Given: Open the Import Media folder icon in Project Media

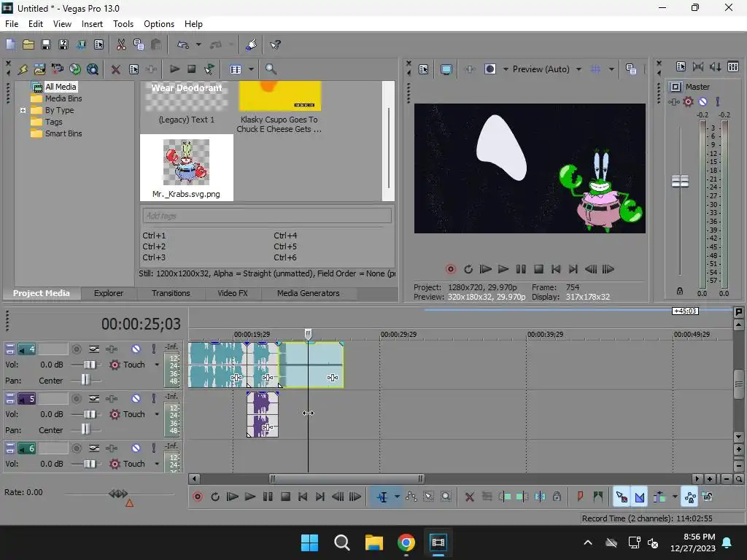Looking at the screenshot, I should pyautogui.click(x=39, y=69).
